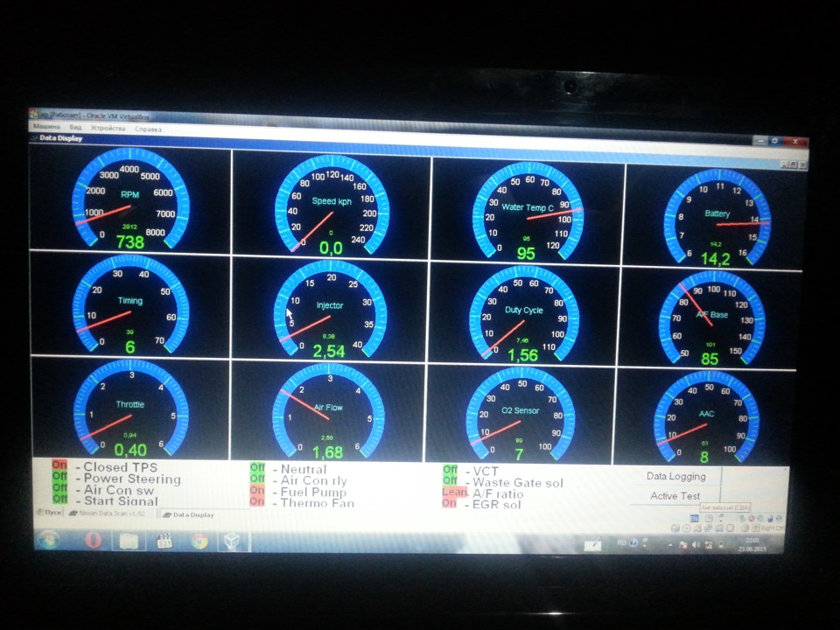Click the Neutral Off indicator
The height and width of the screenshot is (630, 840).
click(x=257, y=467)
